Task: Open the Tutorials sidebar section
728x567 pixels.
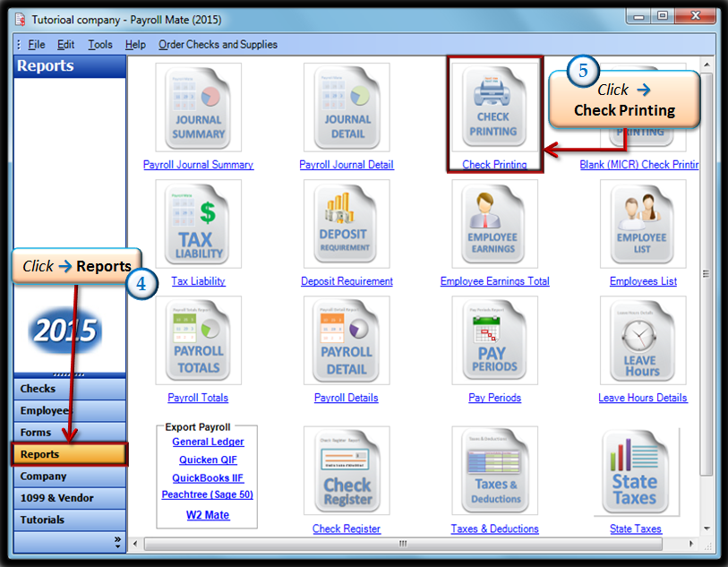Action: point(70,520)
